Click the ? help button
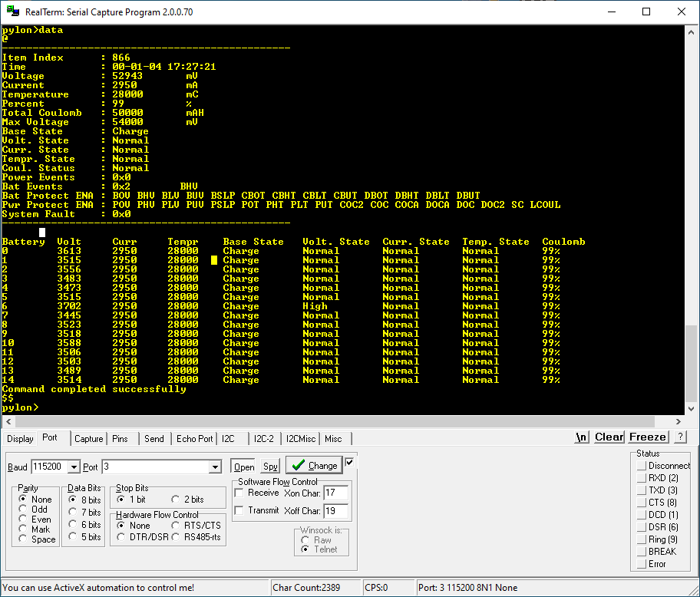The height and width of the screenshot is (597, 700). (x=679, y=437)
